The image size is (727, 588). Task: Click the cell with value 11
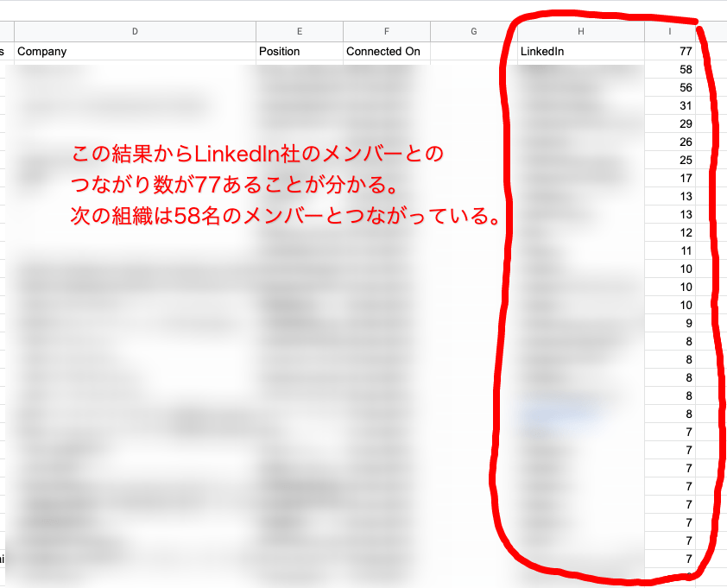pos(670,251)
